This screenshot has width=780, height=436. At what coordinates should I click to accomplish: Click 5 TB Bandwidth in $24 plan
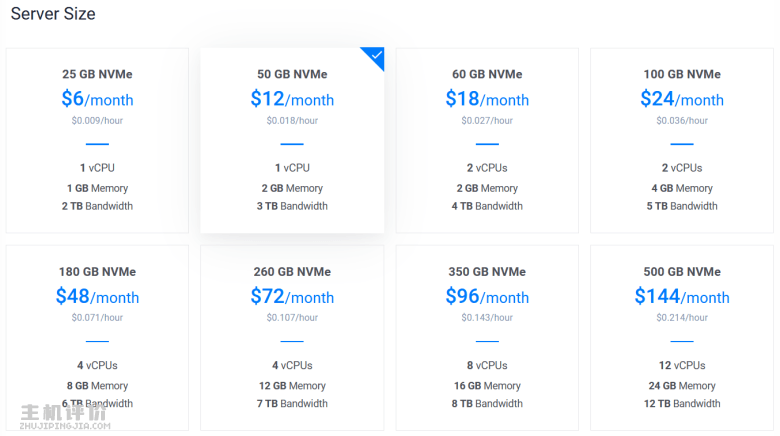point(682,206)
